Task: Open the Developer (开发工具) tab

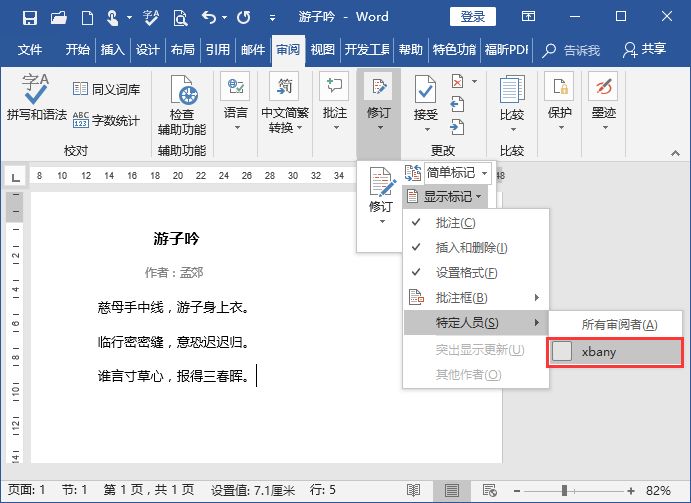Action: point(367,49)
